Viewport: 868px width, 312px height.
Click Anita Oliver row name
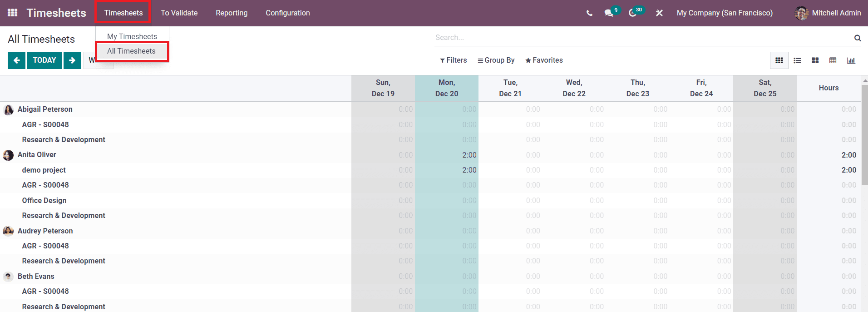click(x=37, y=155)
